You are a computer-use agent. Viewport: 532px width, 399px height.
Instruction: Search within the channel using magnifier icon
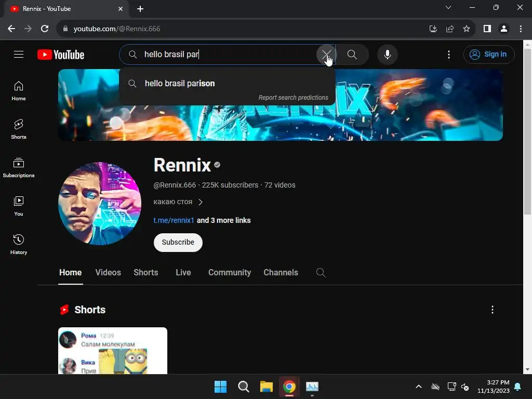point(321,273)
